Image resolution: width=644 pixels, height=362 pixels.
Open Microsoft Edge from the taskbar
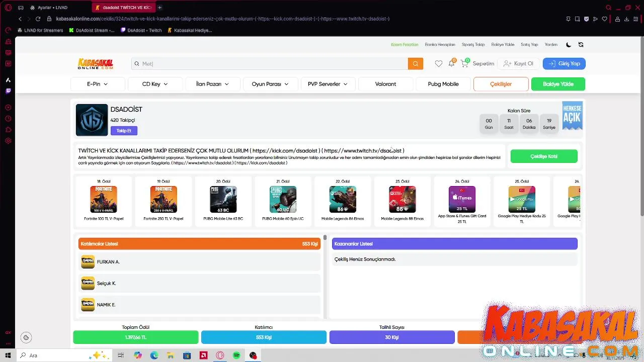pos(154,355)
